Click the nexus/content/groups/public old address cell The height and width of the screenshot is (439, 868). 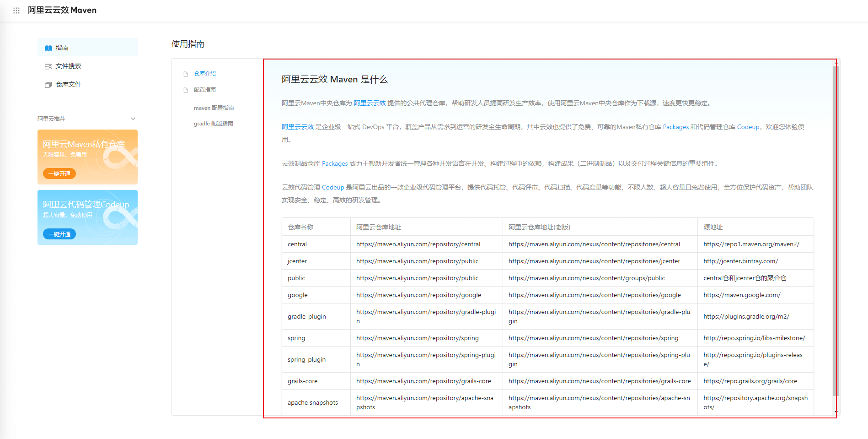600,278
